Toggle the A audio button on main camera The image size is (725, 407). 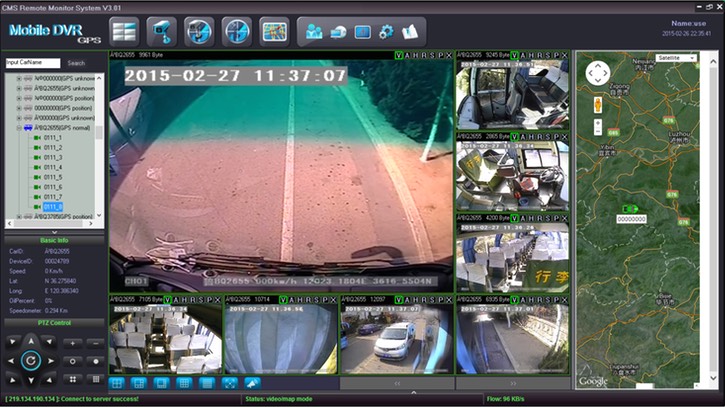409,55
